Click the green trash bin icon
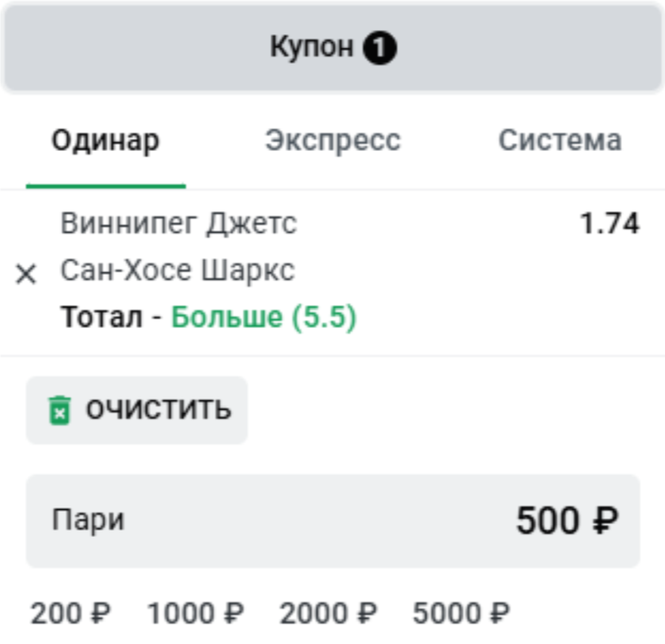Image resolution: width=665 pixels, height=644 pixels. (x=60, y=410)
